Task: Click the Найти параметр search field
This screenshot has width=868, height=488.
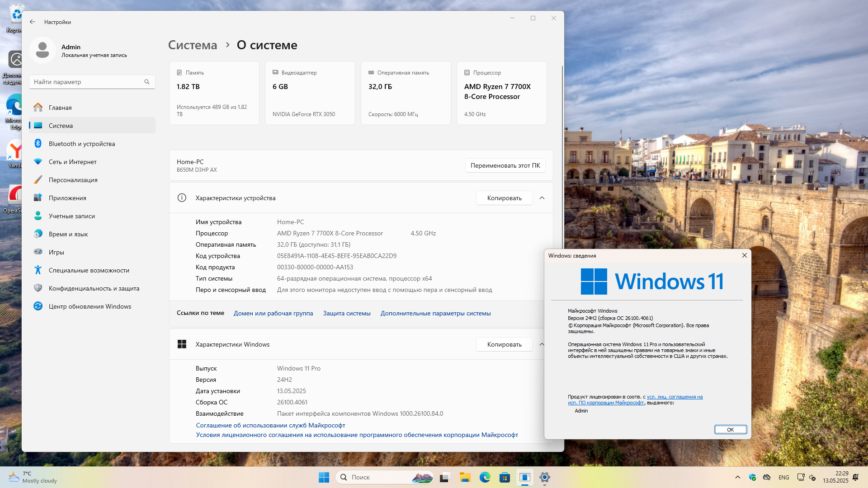Action: (86, 82)
